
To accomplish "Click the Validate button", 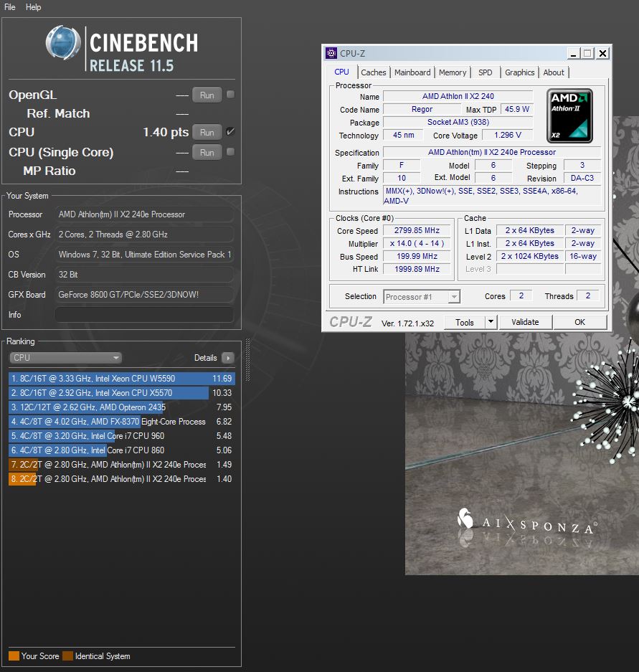I will pos(525,322).
